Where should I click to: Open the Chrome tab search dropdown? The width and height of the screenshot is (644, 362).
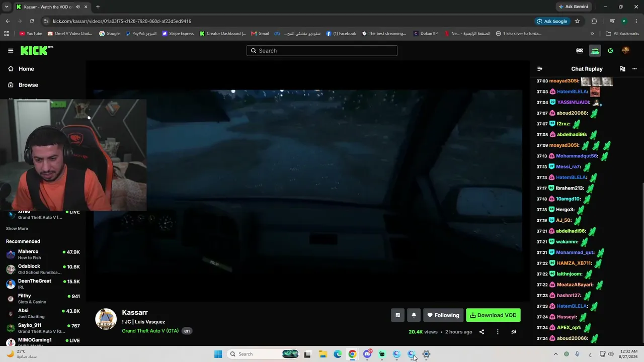tap(7, 7)
